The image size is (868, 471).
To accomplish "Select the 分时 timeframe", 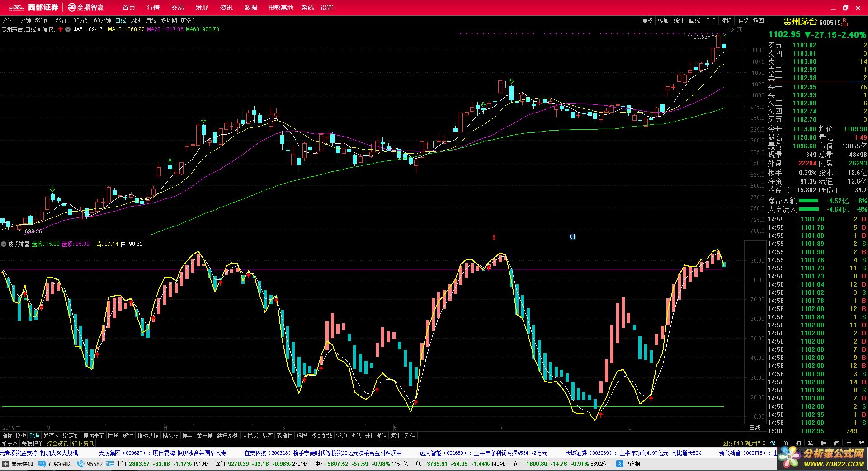I will [x=8, y=20].
